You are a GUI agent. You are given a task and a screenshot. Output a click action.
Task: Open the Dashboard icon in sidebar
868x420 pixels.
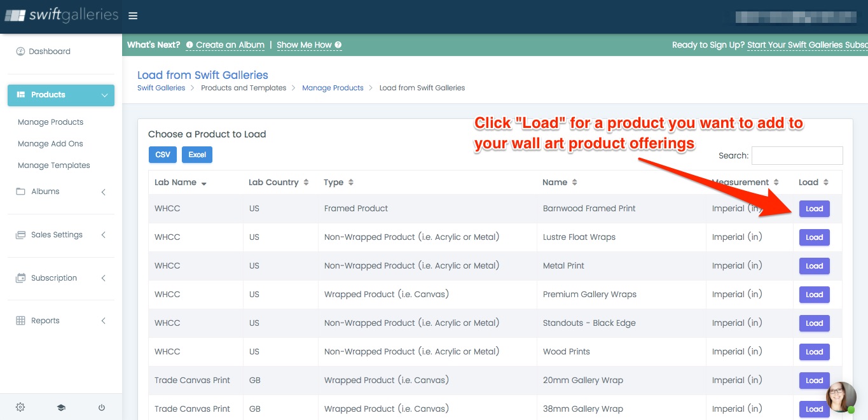coord(20,51)
